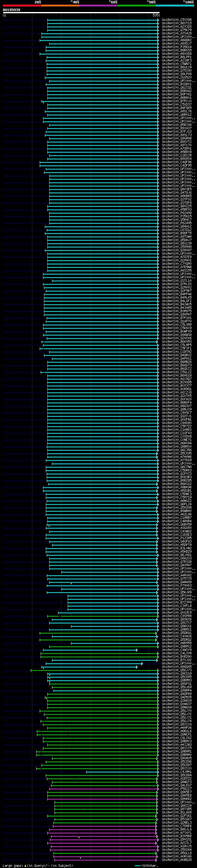The image size is (197, 868).
Task: Click the UniRef100_A7TEG9 label
Action: pyautogui.click(x=177, y=460)
